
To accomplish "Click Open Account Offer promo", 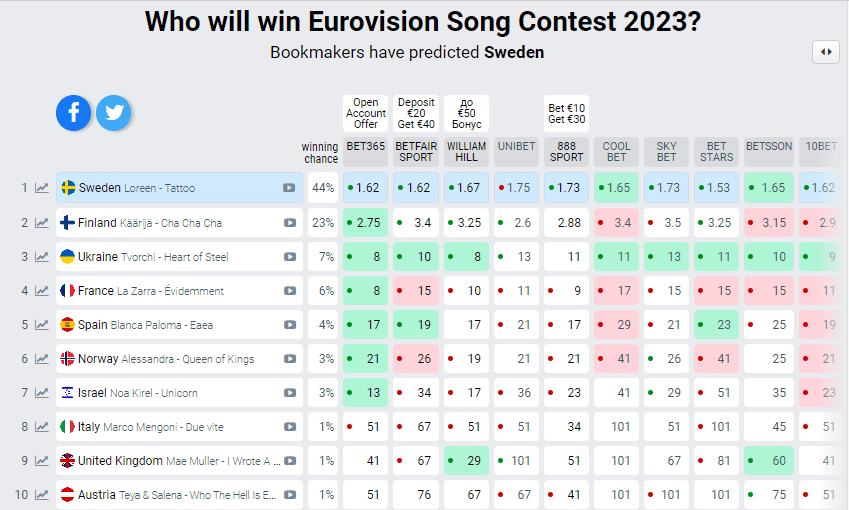I will pos(365,113).
